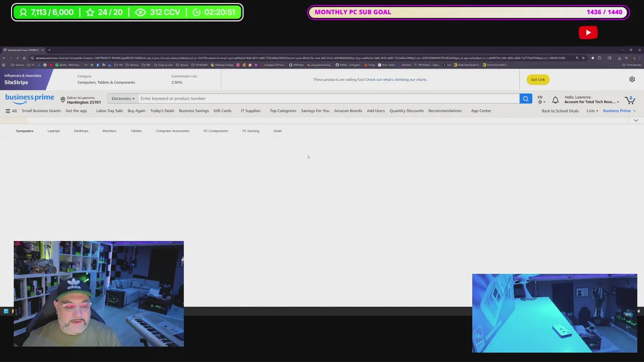Open the Business Savings link
The height and width of the screenshot is (362, 644).
click(x=194, y=111)
